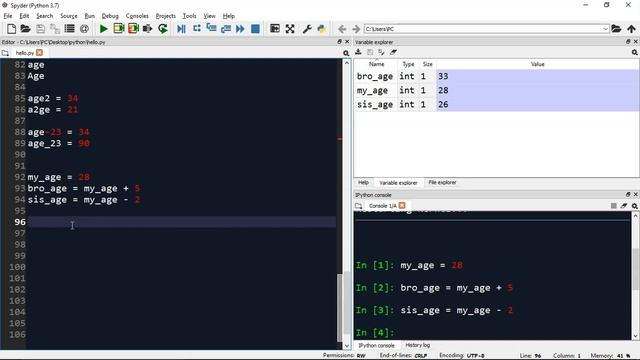Image resolution: width=640 pixels, height=360 pixels.
Task: Clear console variables eraser icon
Action: (624, 206)
